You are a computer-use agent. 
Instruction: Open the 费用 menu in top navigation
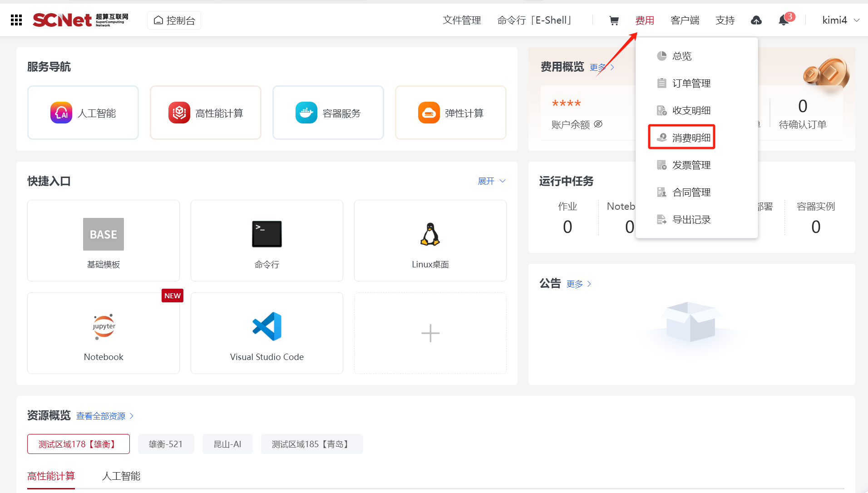tap(644, 20)
